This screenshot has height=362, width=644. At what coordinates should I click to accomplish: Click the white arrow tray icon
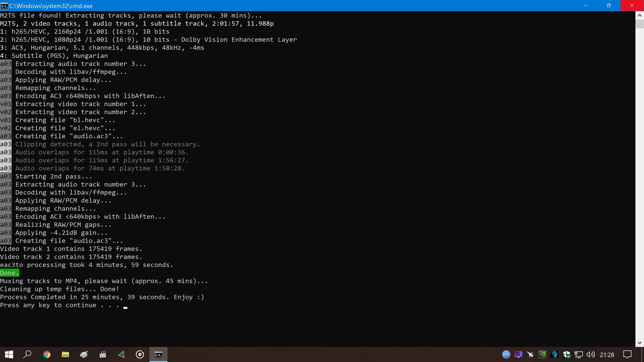click(530, 354)
